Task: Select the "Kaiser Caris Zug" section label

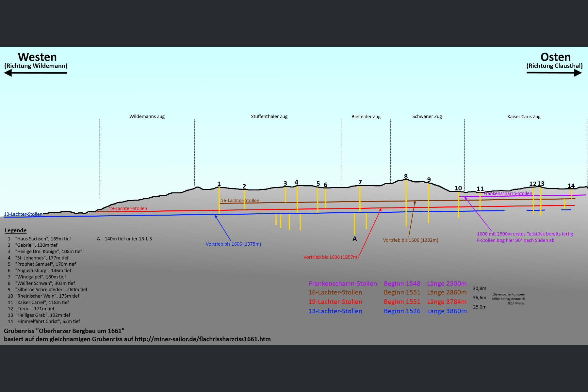Action: tap(524, 117)
